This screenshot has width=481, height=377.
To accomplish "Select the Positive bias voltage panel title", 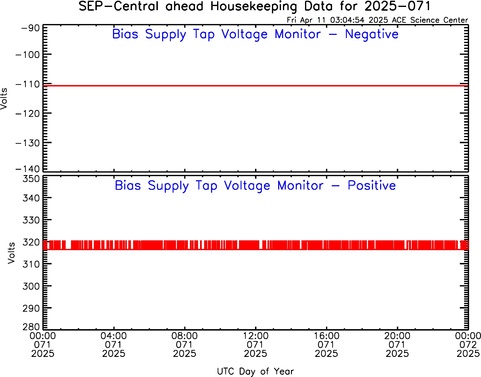I will (255, 186).
